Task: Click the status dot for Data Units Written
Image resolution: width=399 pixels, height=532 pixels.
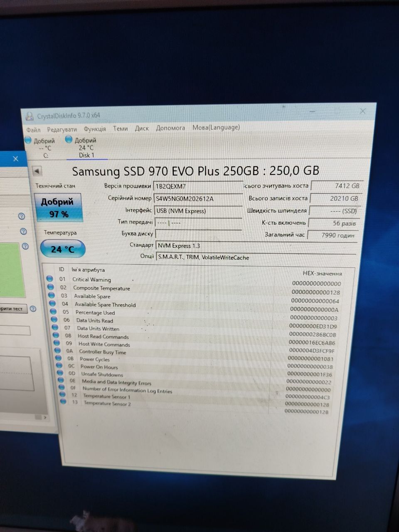Action: 55,328
